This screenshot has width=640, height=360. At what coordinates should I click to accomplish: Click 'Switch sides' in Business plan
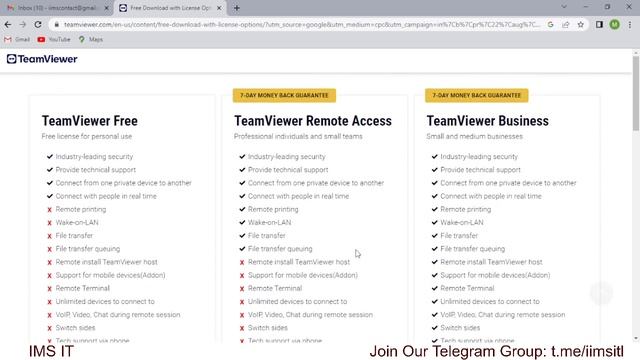(x=460, y=328)
